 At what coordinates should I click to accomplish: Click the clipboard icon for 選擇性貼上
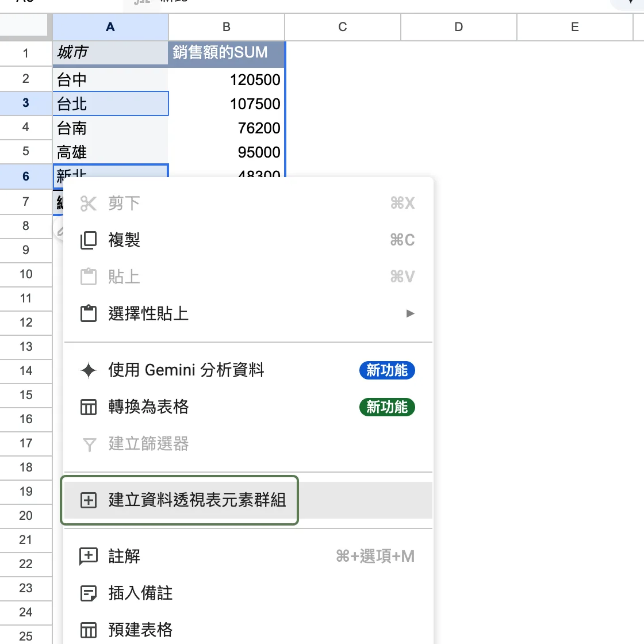pos(89,313)
